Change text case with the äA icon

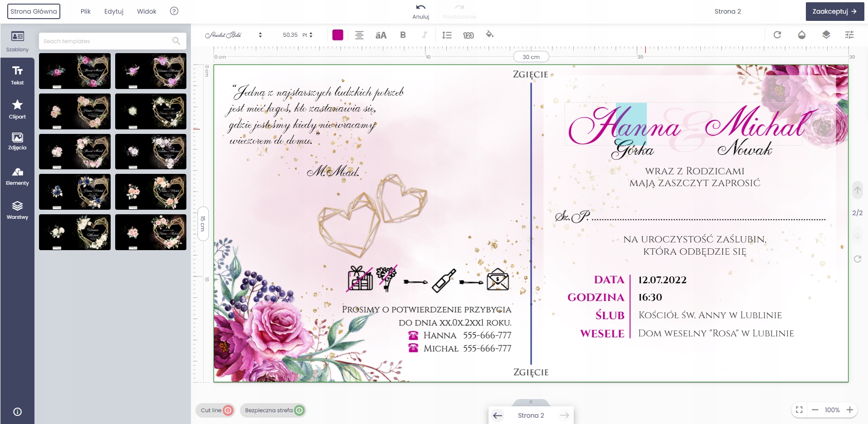381,35
